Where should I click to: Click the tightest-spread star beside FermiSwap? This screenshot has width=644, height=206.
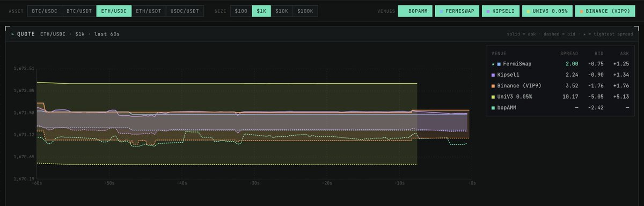coord(493,64)
